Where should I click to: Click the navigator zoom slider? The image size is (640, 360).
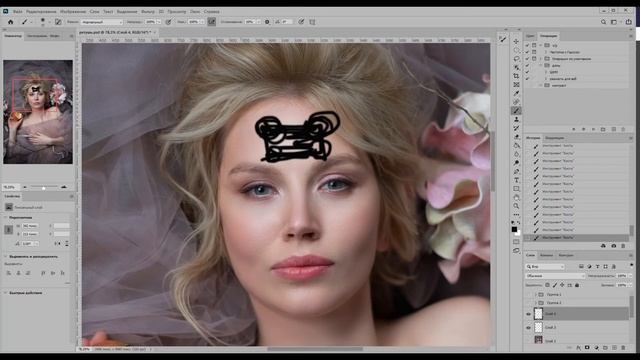point(44,187)
